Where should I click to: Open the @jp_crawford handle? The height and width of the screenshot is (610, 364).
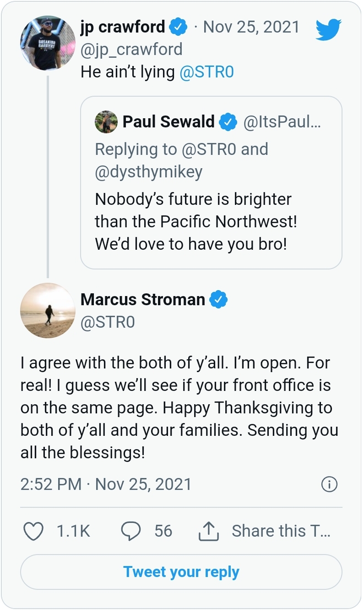click(131, 49)
